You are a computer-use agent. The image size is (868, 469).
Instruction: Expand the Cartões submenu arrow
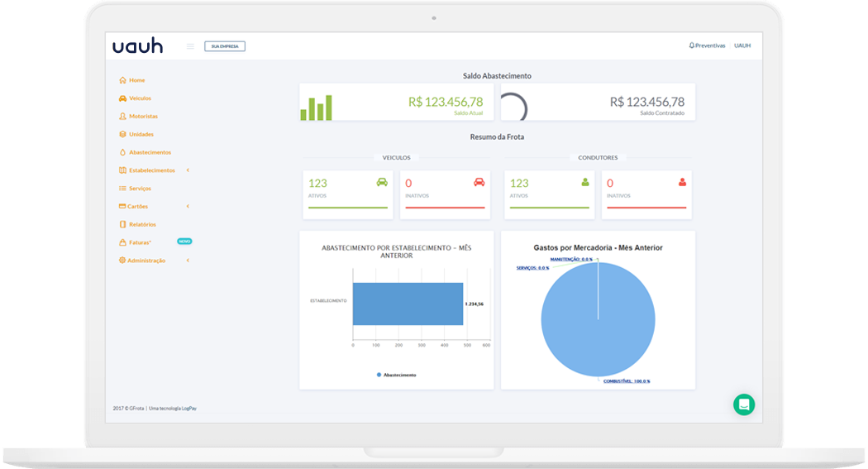coord(188,206)
